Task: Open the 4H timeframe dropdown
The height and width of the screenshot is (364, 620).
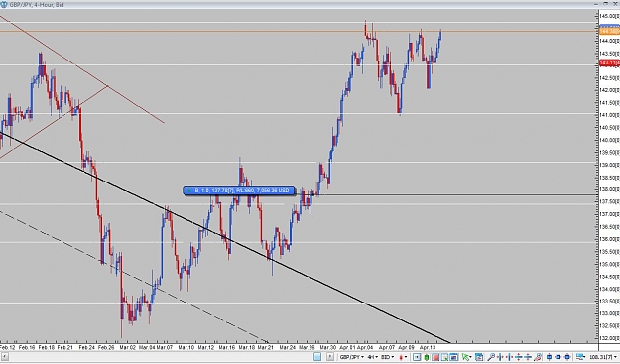Action: [x=373, y=357]
